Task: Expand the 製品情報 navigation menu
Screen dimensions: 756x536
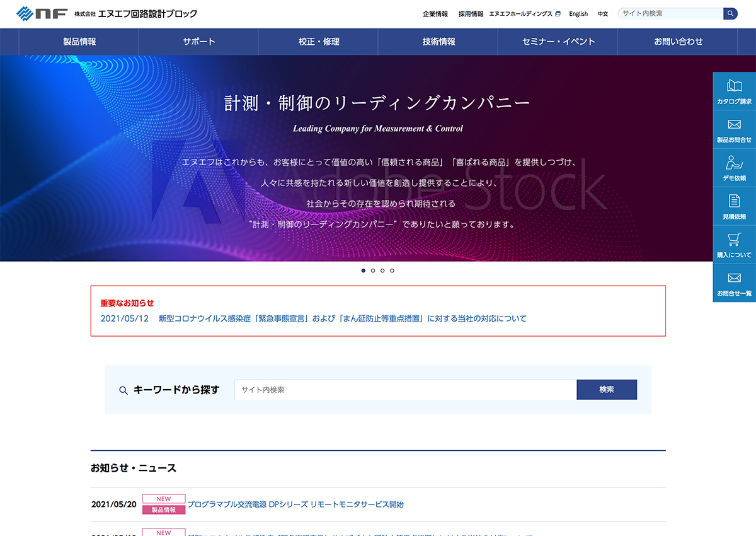Action: pyautogui.click(x=79, y=42)
